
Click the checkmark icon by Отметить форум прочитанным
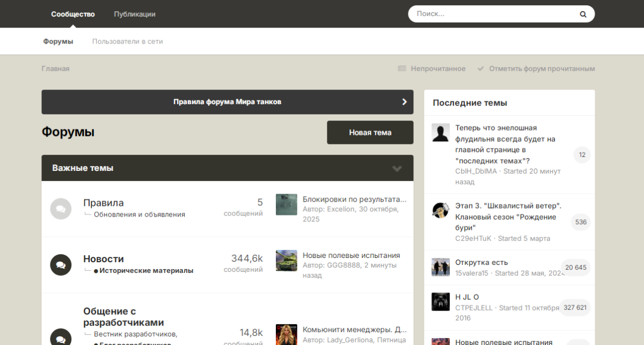[481, 69]
